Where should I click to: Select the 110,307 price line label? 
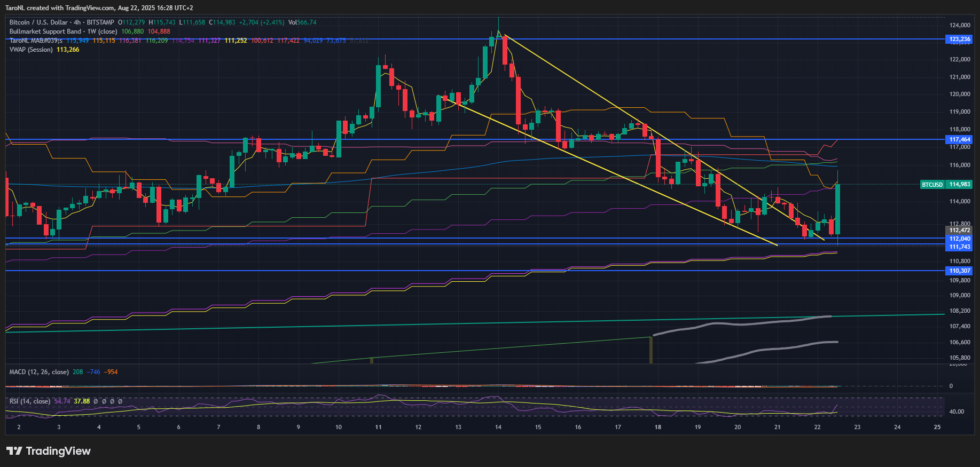pyautogui.click(x=960, y=271)
